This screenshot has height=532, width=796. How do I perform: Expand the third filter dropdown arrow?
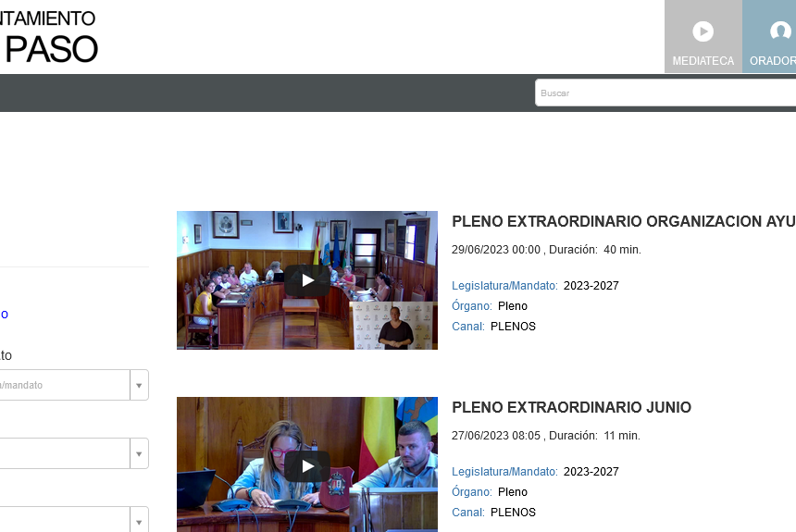click(139, 520)
